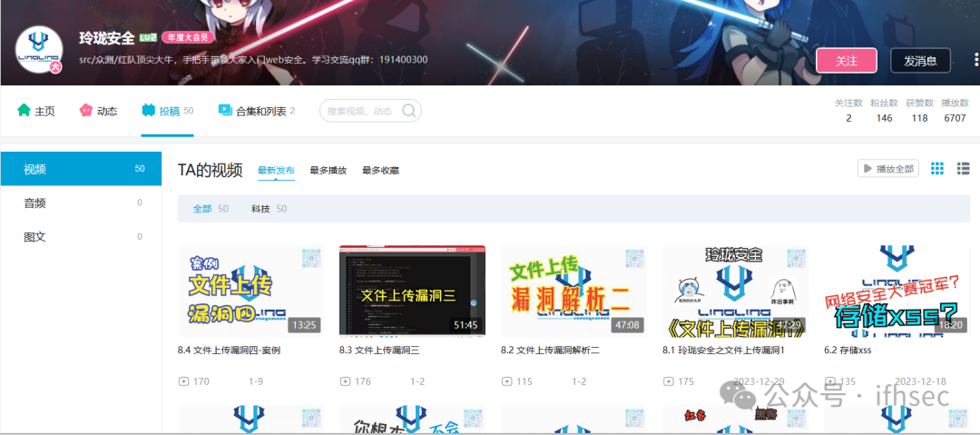Viewport: 980px width, 435px height.
Task: Click the 粉丝数 count 146
Action: (885, 118)
